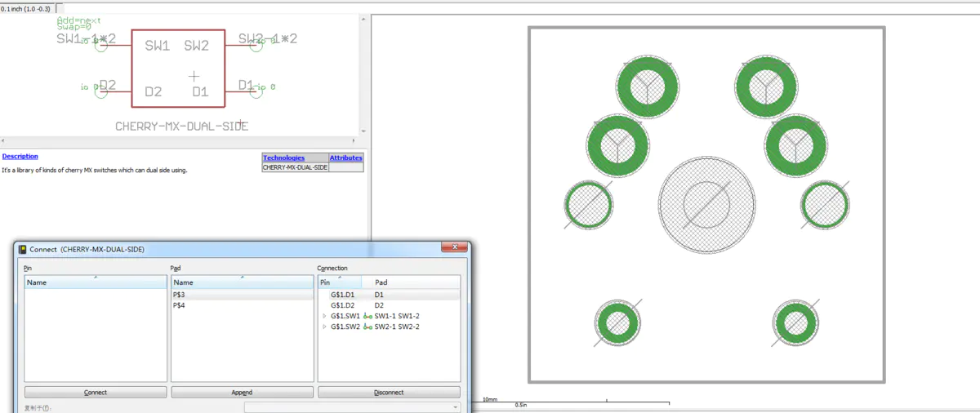Open the Attributes link
980x413 pixels.
click(346, 158)
